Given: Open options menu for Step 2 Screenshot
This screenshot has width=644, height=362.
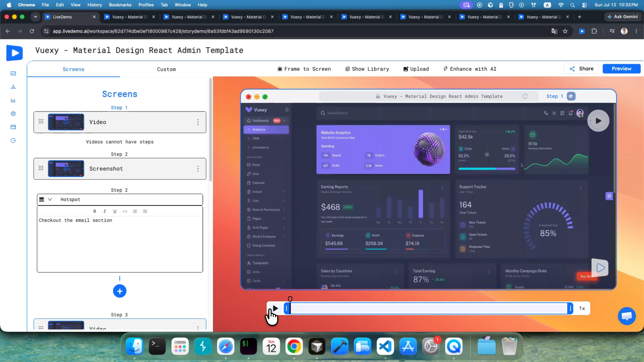Looking at the screenshot, I should 198,169.
